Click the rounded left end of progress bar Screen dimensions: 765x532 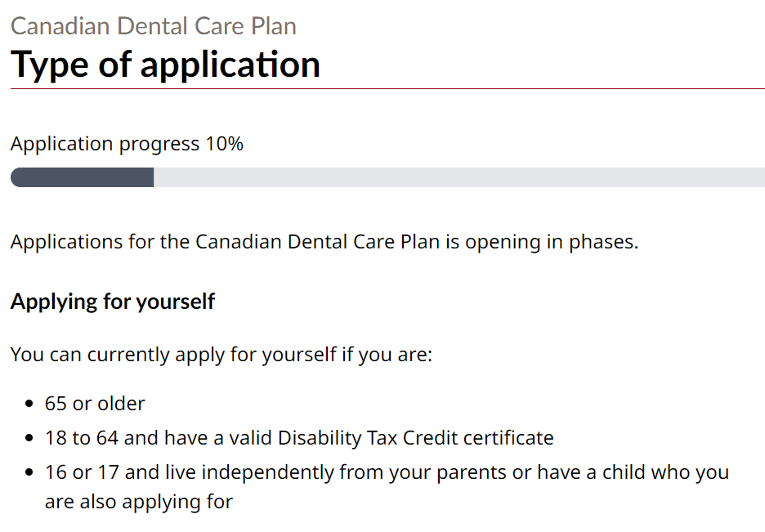(16, 177)
